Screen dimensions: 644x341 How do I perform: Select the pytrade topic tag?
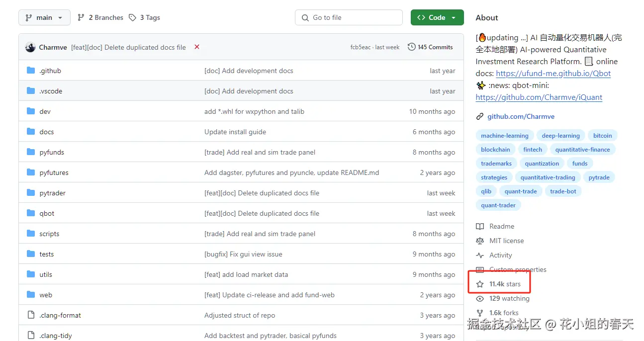[x=599, y=177]
